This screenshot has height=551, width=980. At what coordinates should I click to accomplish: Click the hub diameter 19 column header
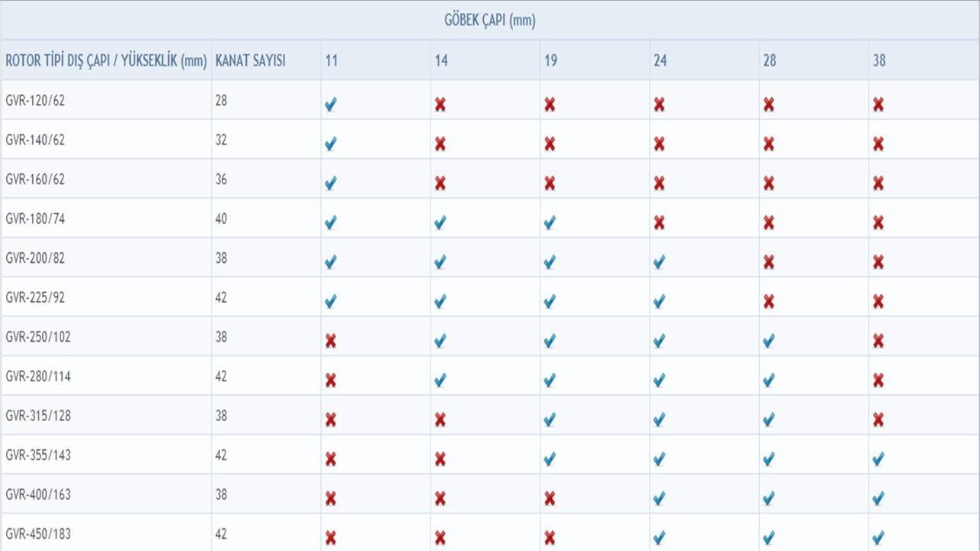pos(550,60)
